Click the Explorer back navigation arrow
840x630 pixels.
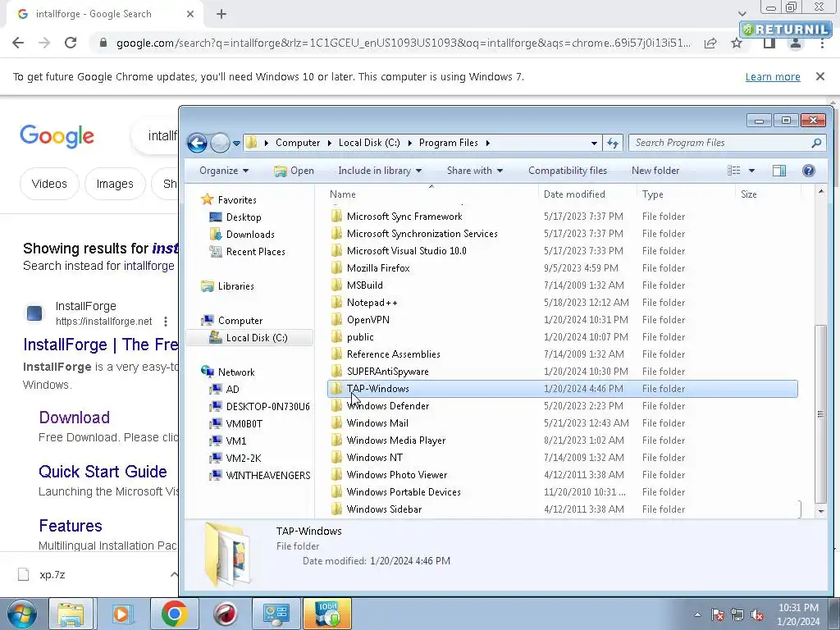197,143
